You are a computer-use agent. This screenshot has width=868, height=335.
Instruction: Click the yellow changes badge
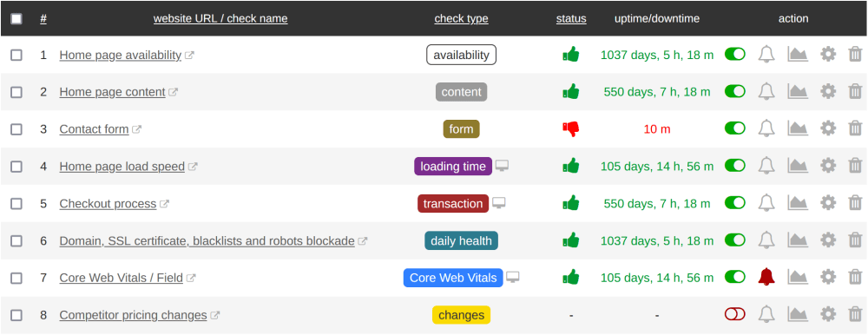pos(461,315)
